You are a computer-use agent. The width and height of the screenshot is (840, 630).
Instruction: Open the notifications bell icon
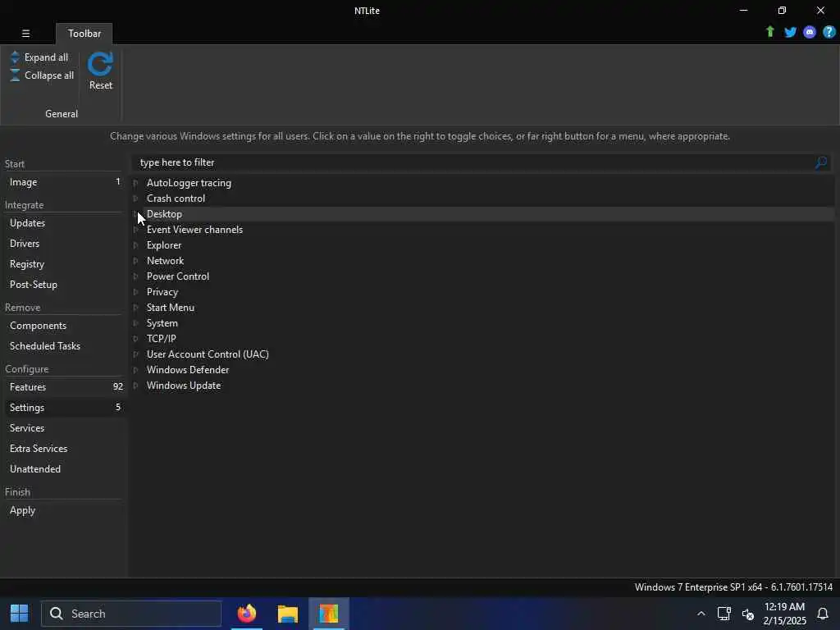point(822,614)
